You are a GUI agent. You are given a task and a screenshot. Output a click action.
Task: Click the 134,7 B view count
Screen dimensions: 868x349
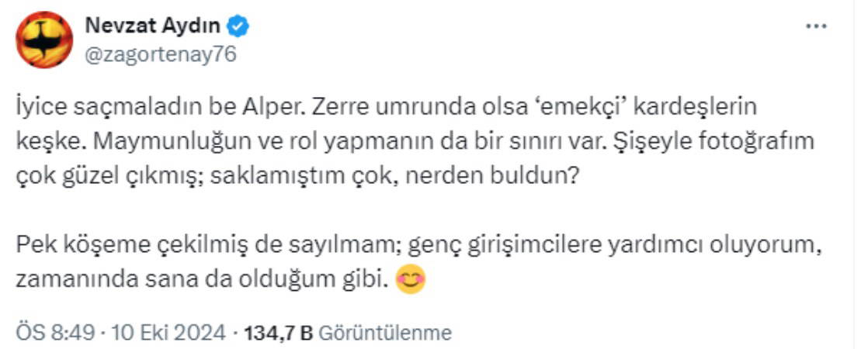click(x=278, y=333)
